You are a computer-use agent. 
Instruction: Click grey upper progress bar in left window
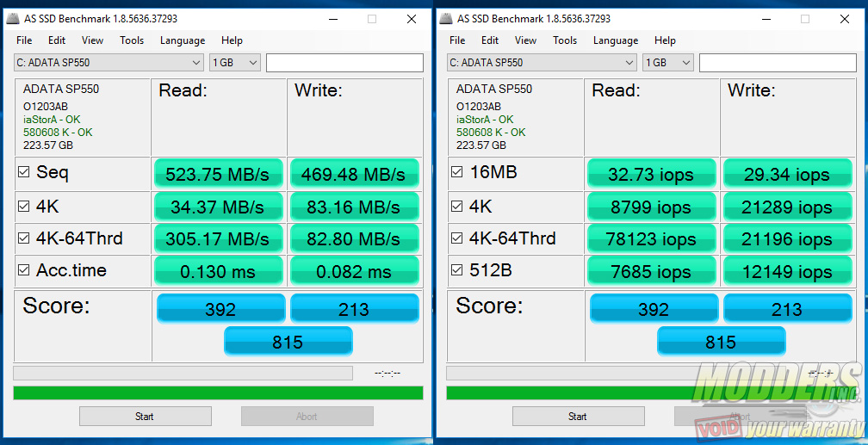pyautogui.click(x=183, y=373)
